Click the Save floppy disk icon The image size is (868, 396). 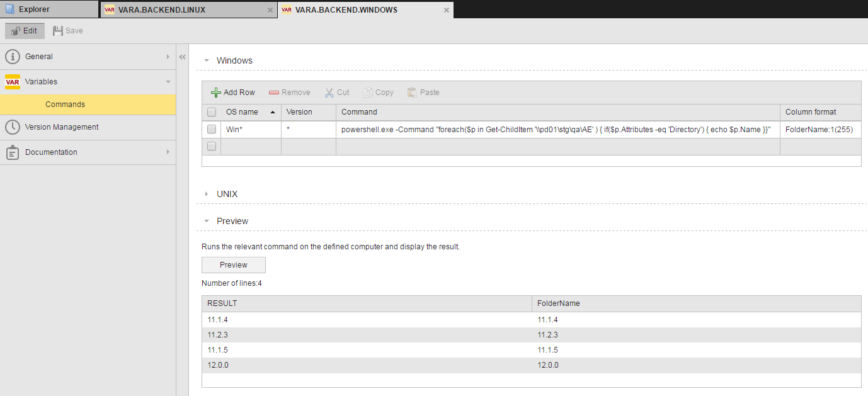(x=58, y=31)
